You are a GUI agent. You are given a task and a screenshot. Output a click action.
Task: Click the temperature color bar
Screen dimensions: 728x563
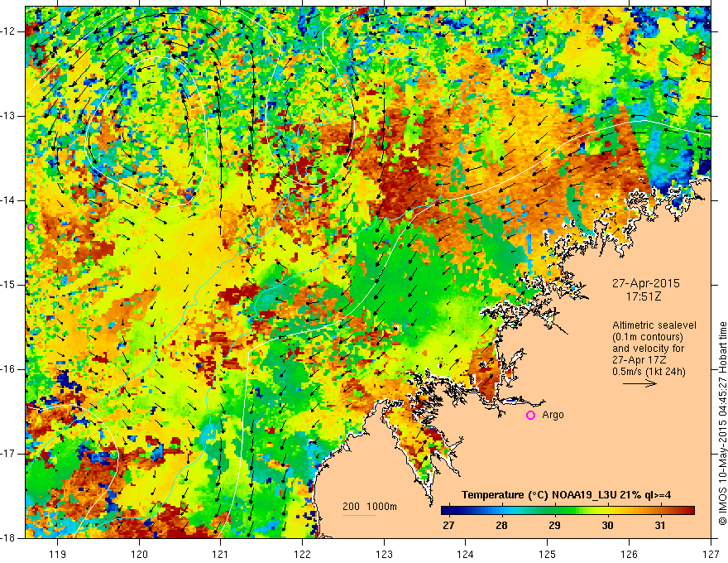click(x=568, y=511)
